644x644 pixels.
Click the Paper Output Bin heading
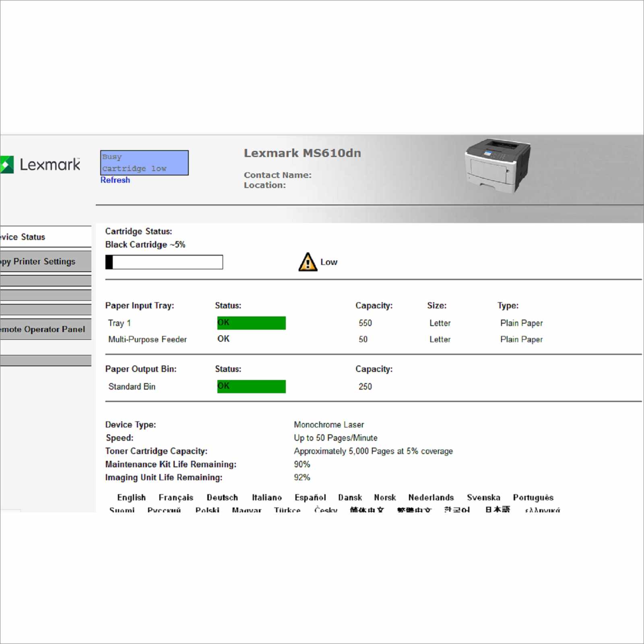[x=141, y=369]
